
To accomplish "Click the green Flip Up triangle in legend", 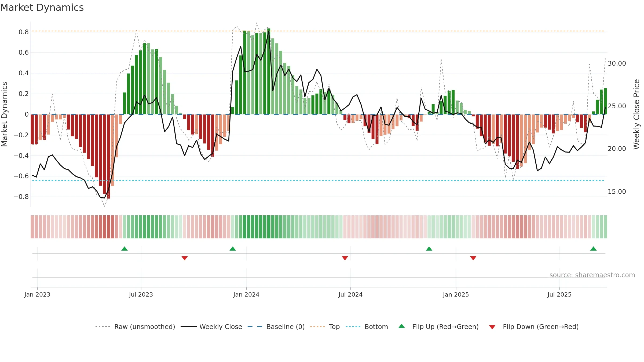I will (x=401, y=326).
